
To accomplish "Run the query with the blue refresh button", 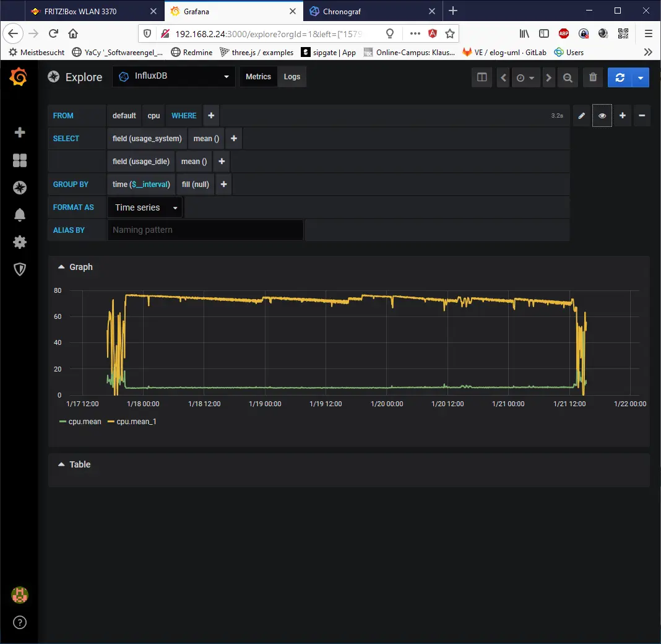I will (620, 77).
